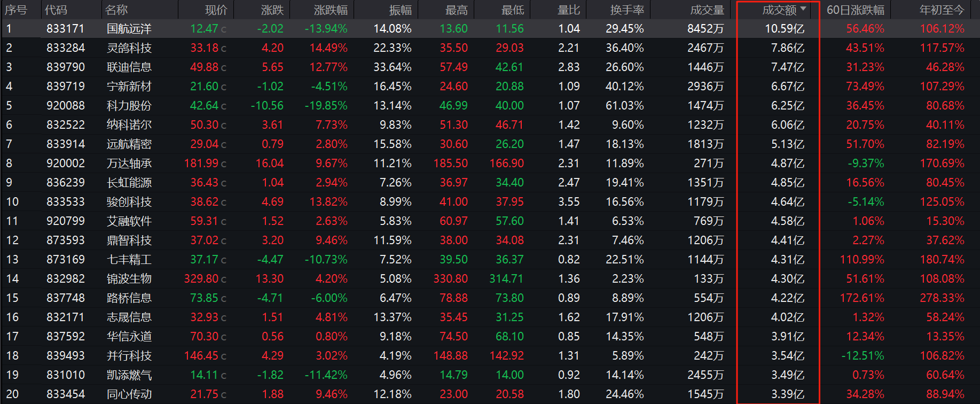Click 60-day change 172.61% cell

pyautogui.click(x=862, y=298)
